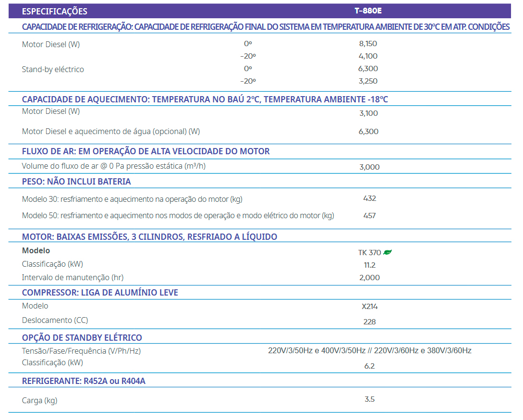The width and height of the screenshot is (523, 420).
Task: Select the Deslocamento (CC) value 228
Action: pos(369,322)
